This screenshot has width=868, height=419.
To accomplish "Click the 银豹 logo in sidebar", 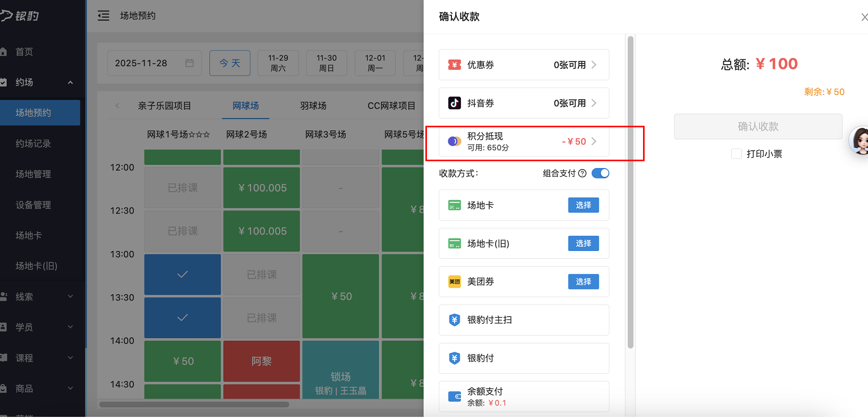I will point(20,16).
